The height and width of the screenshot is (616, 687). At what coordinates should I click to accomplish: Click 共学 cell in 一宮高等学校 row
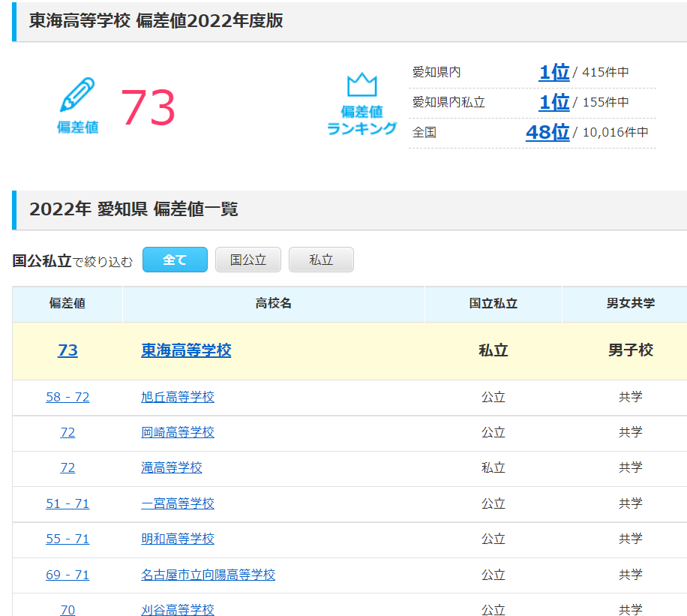point(631,503)
